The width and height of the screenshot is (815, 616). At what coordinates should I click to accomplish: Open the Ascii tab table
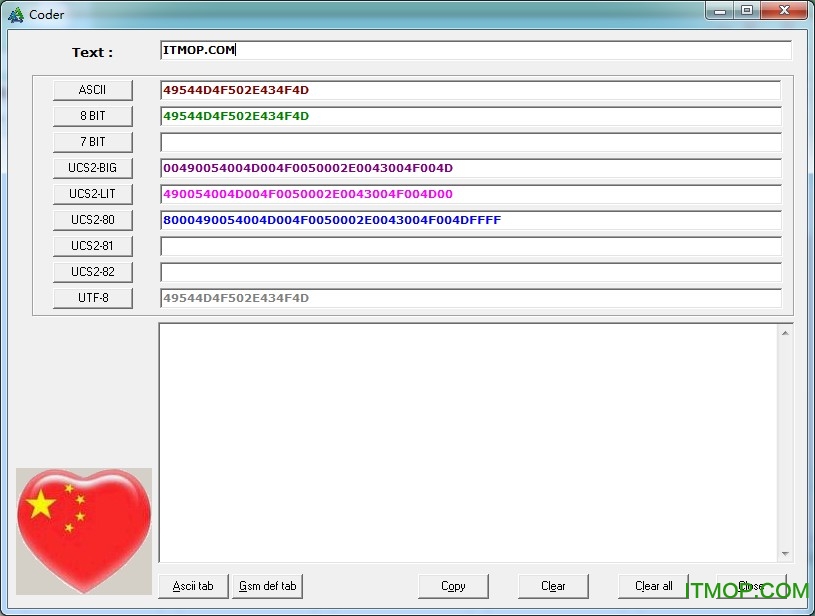(193, 586)
